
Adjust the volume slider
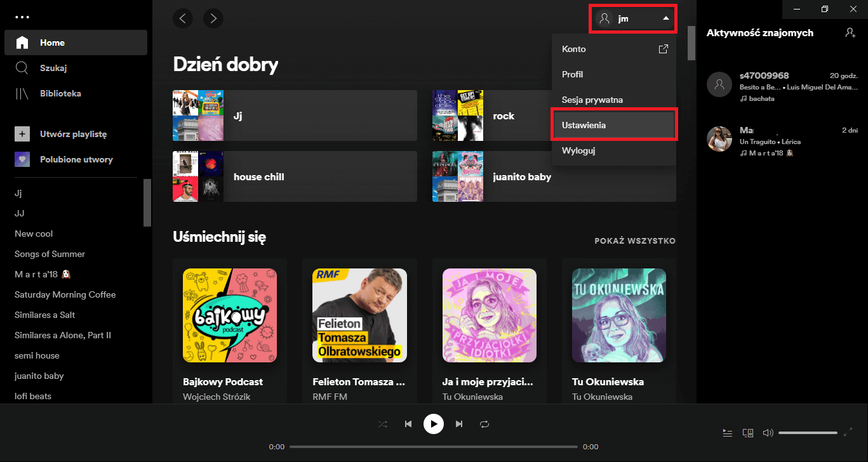[808, 433]
